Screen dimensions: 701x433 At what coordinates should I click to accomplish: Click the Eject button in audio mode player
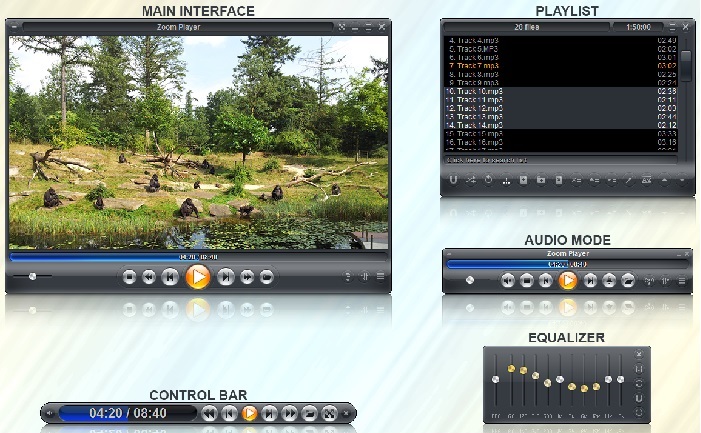click(x=609, y=280)
